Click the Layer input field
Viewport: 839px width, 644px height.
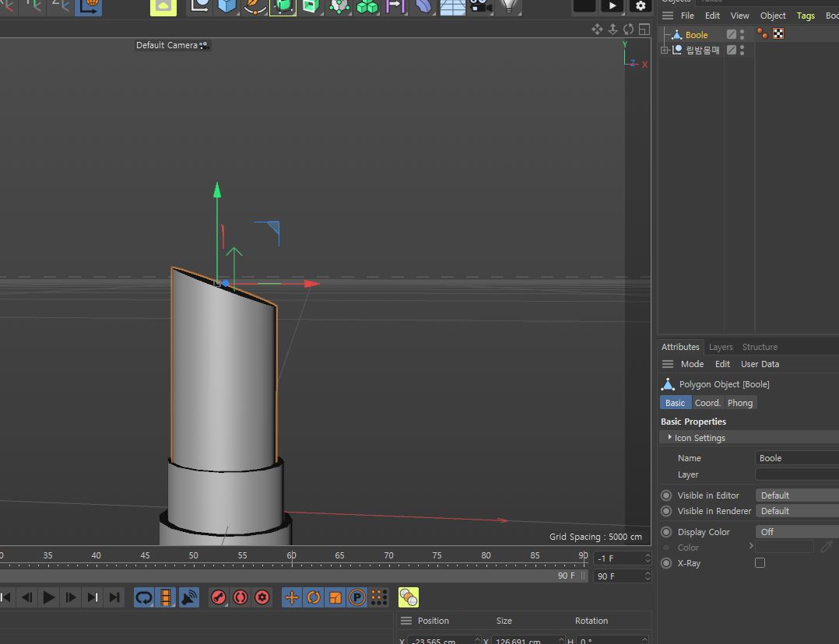pyautogui.click(x=797, y=474)
